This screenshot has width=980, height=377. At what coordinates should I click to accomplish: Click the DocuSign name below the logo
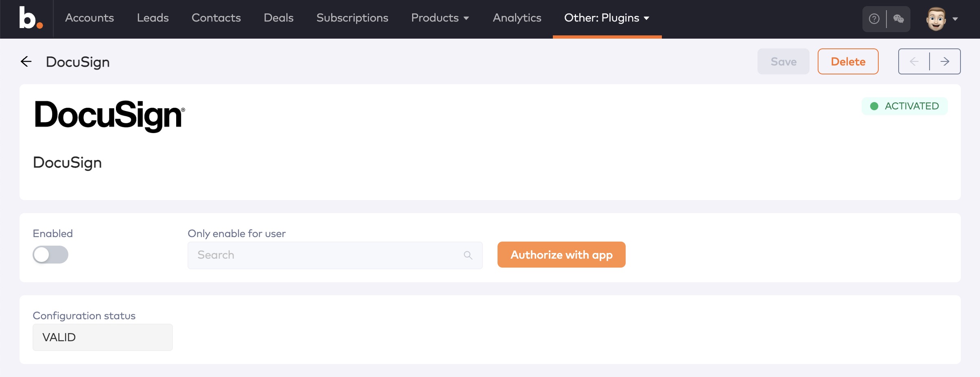[x=67, y=163]
